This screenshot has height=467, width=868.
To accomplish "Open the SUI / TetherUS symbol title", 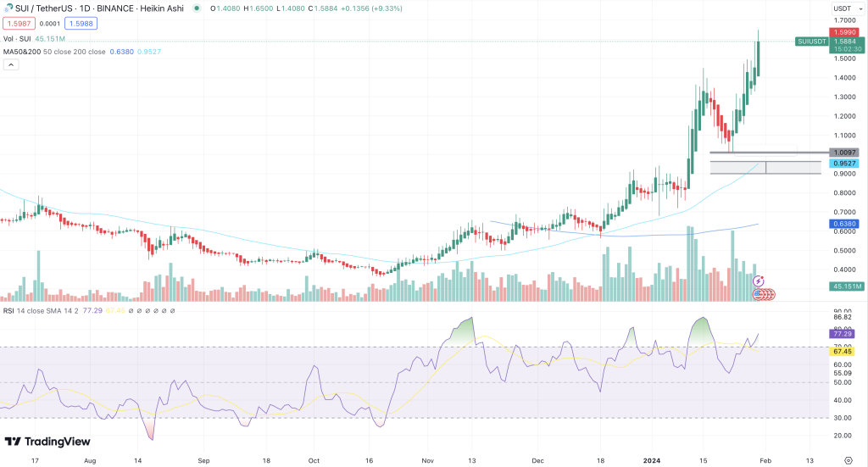I will point(100,8).
